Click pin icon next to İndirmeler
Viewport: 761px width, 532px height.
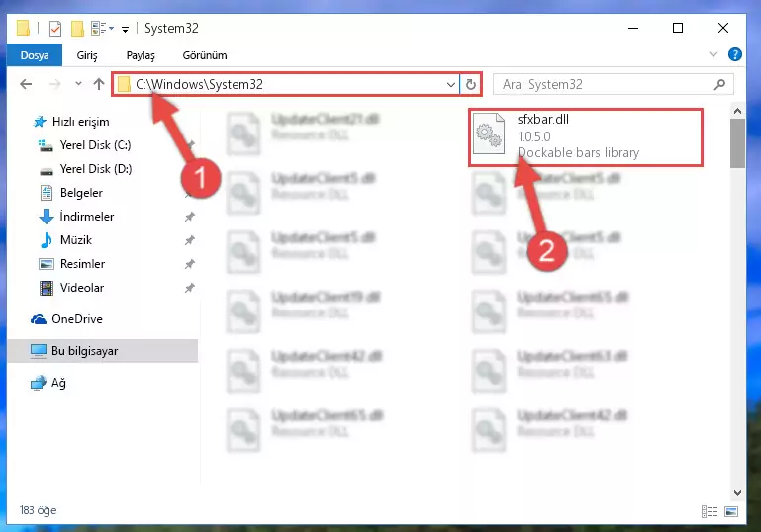[190, 217]
